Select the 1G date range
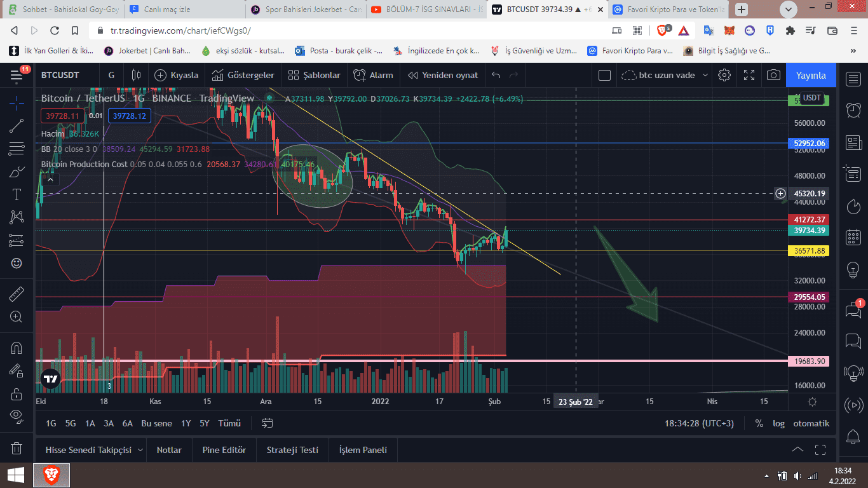Image resolution: width=868 pixels, height=488 pixels. point(51,423)
